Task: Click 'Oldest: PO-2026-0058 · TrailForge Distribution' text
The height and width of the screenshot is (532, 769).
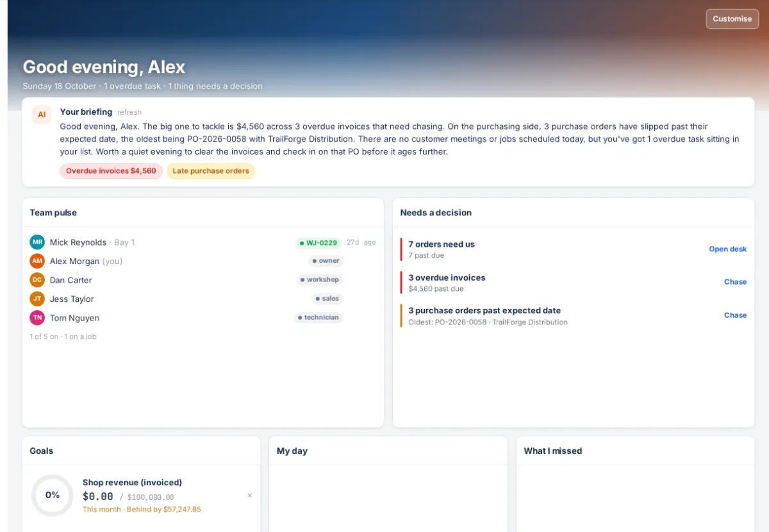Action: pyautogui.click(x=488, y=322)
